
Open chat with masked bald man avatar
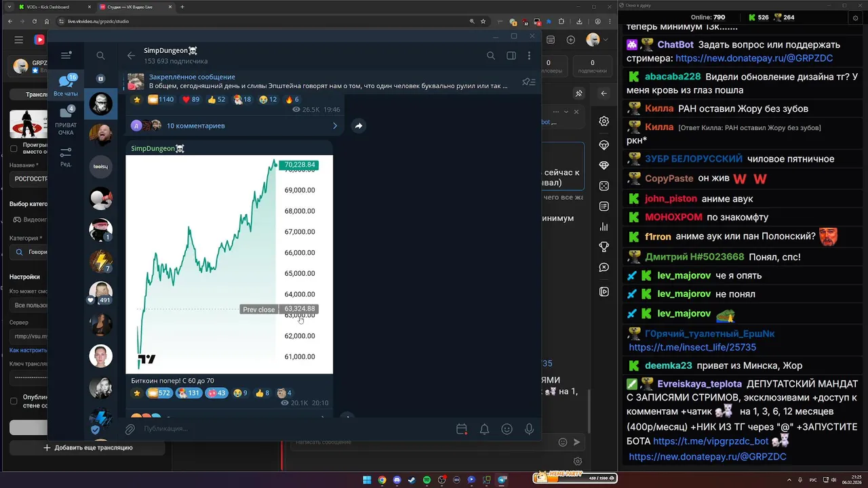[100, 104]
